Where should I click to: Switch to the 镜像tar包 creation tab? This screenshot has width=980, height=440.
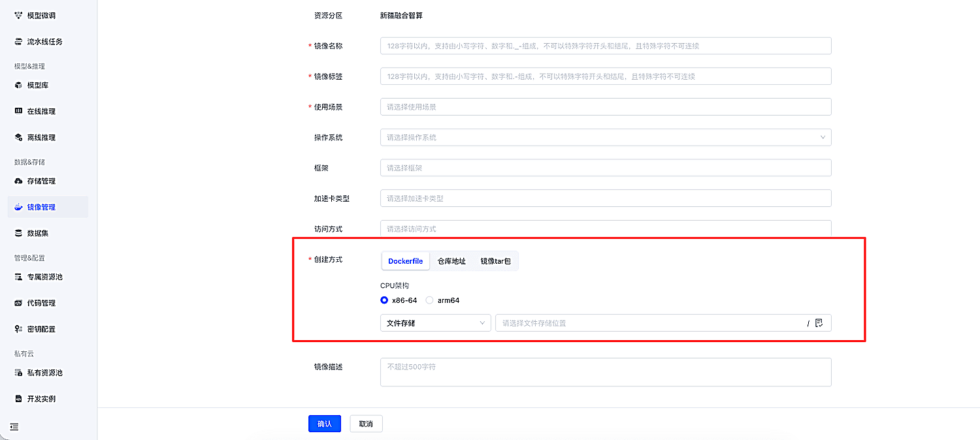coord(496,261)
